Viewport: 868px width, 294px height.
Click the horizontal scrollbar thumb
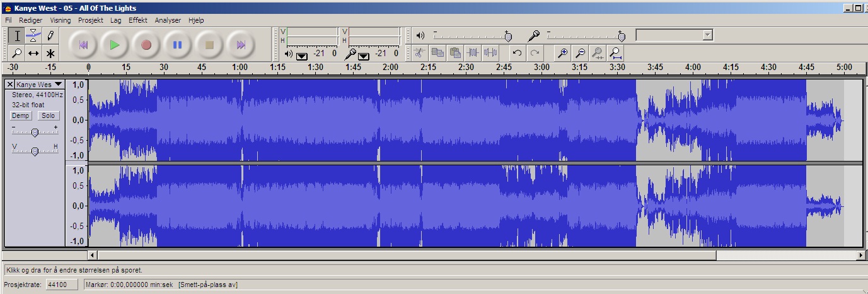pos(407,256)
